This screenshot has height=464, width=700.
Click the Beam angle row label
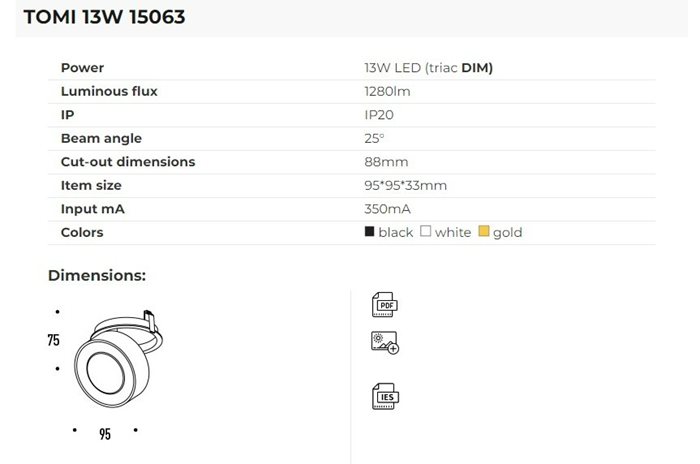101,138
